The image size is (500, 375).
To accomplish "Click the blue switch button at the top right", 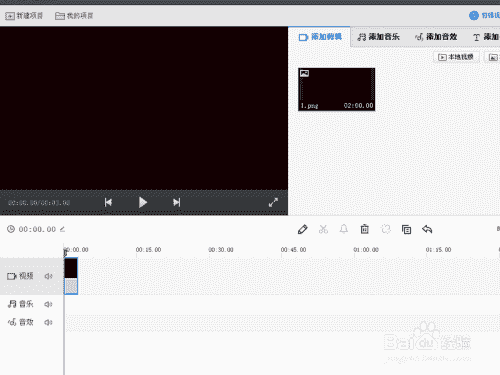I will click(x=484, y=15).
